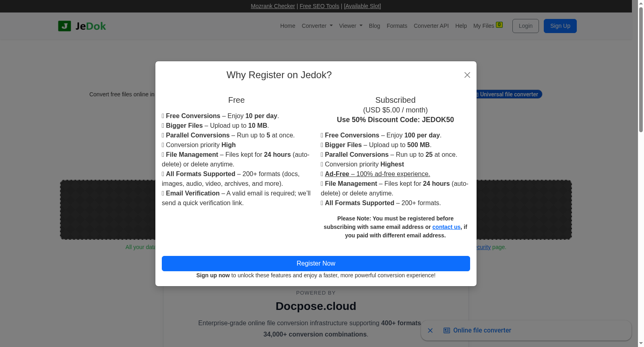Image resolution: width=644 pixels, height=347 pixels.
Task: Open the Available Slot link
Action: pos(362,6)
